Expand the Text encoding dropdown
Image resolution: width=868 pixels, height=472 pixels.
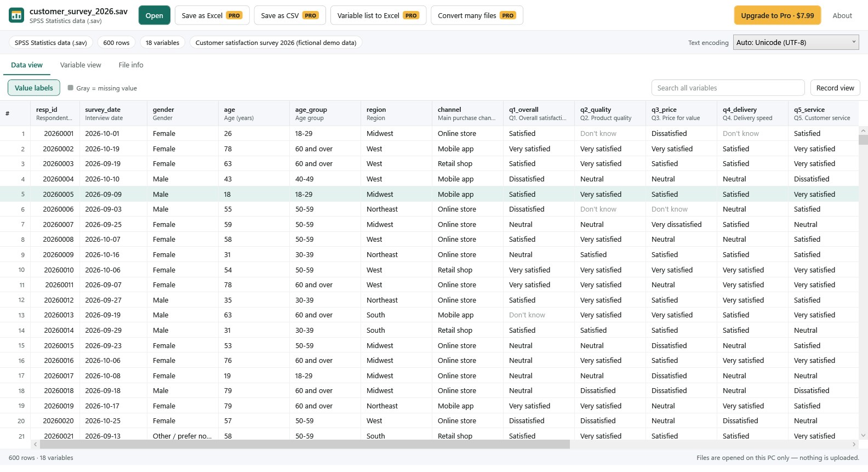(x=796, y=42)
